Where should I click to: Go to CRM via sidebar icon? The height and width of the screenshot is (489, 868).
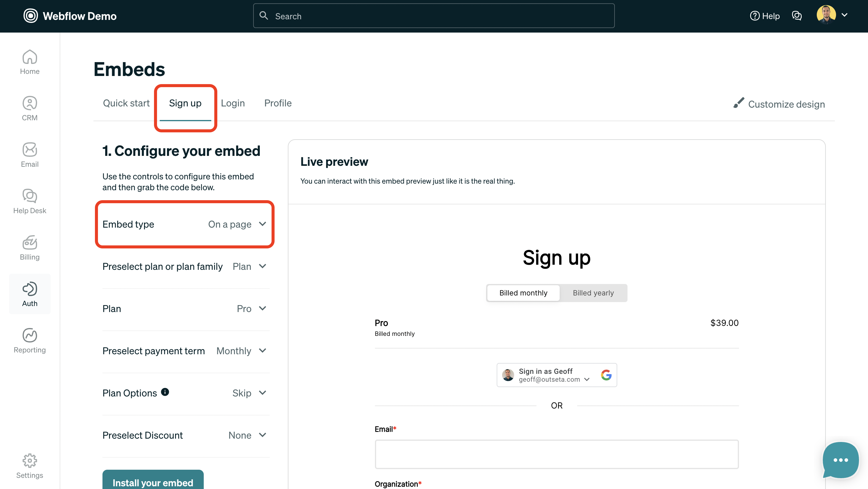click(x=30, y=109)
